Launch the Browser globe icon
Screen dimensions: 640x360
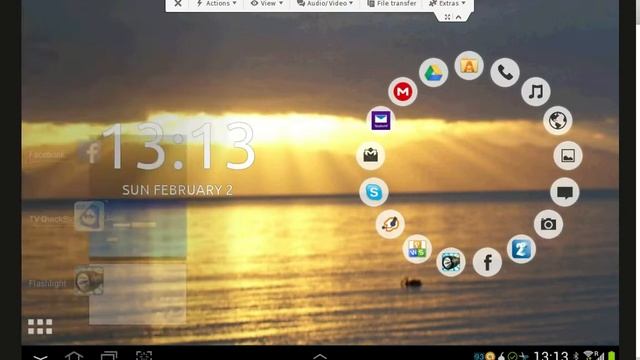point(558,120)
